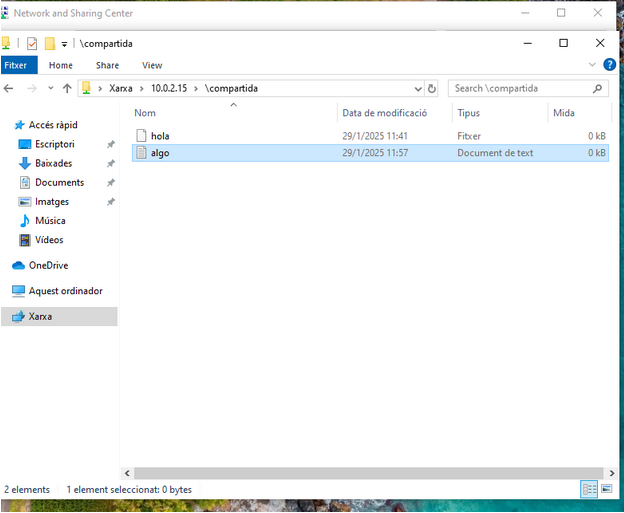
Task: Open Customize Quick Access Toolbar dropdown
Action: [x=65, y=44]
